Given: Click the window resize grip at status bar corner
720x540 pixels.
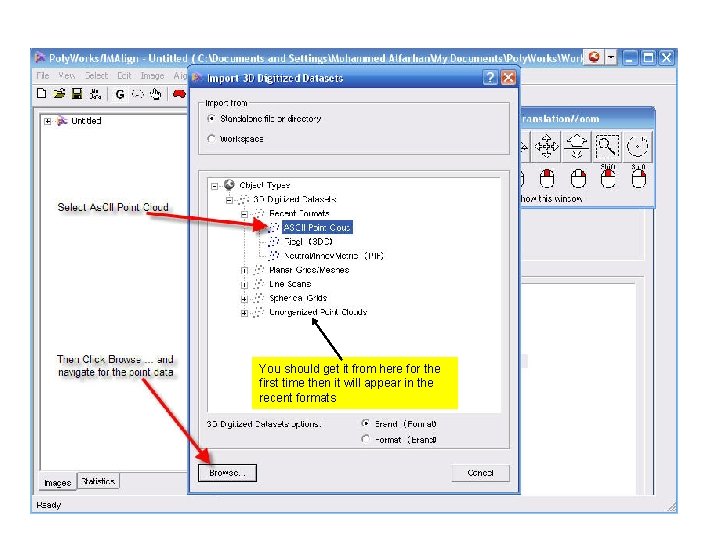Looking at the screenshot, I should click(x=672, y=507).
